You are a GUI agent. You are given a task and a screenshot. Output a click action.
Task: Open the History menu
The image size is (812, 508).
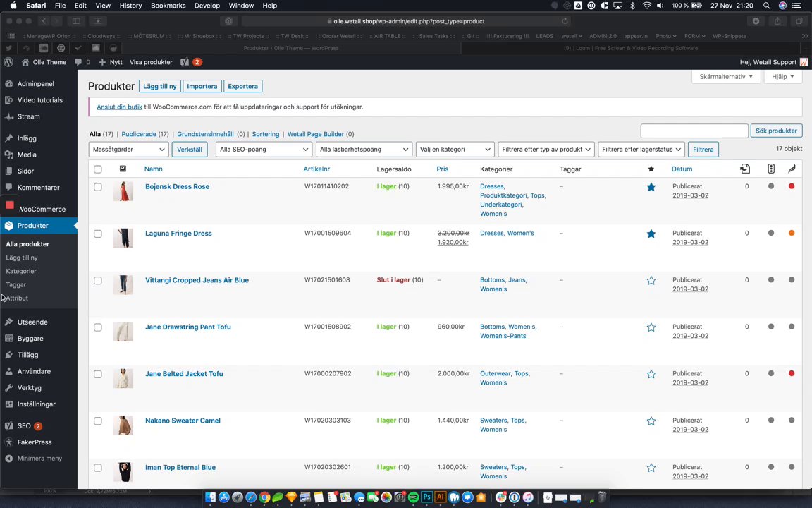[130, 6]
